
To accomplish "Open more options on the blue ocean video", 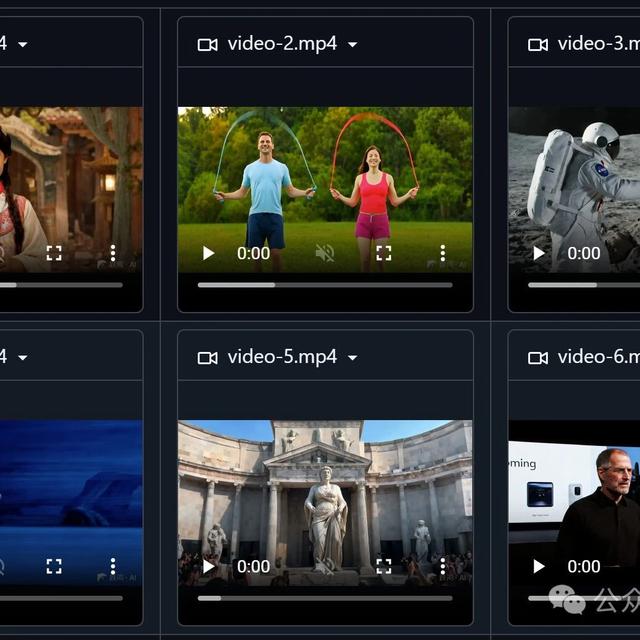I will tap(113, 566).
